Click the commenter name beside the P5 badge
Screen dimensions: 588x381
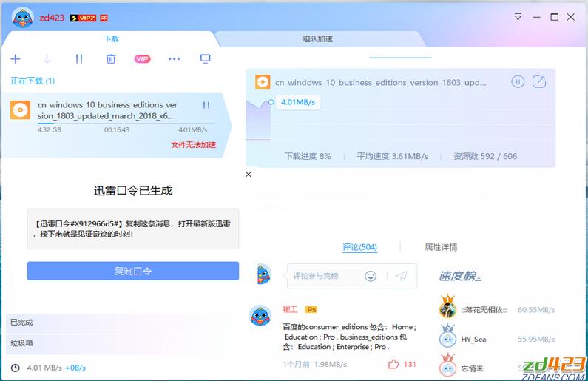pyautogui.click(x=290, y=309)
